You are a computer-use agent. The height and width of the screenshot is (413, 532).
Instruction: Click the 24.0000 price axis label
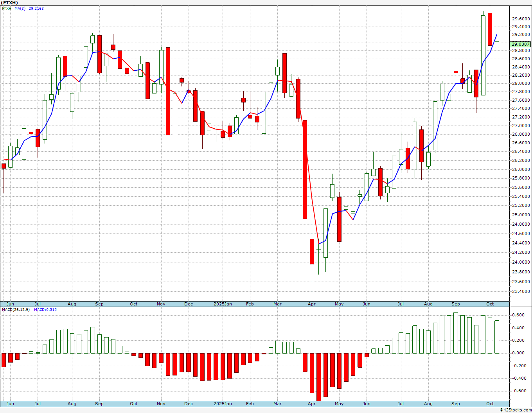click(521, 262)
